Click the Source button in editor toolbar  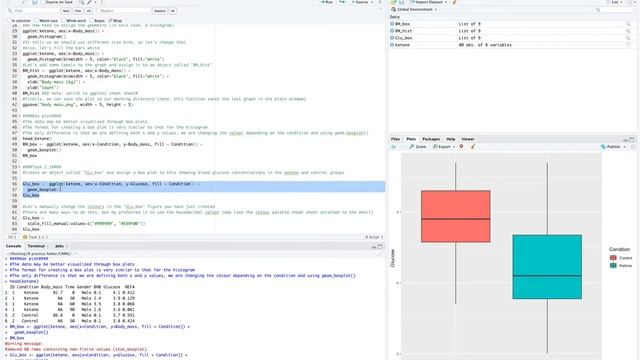[360, 2]
